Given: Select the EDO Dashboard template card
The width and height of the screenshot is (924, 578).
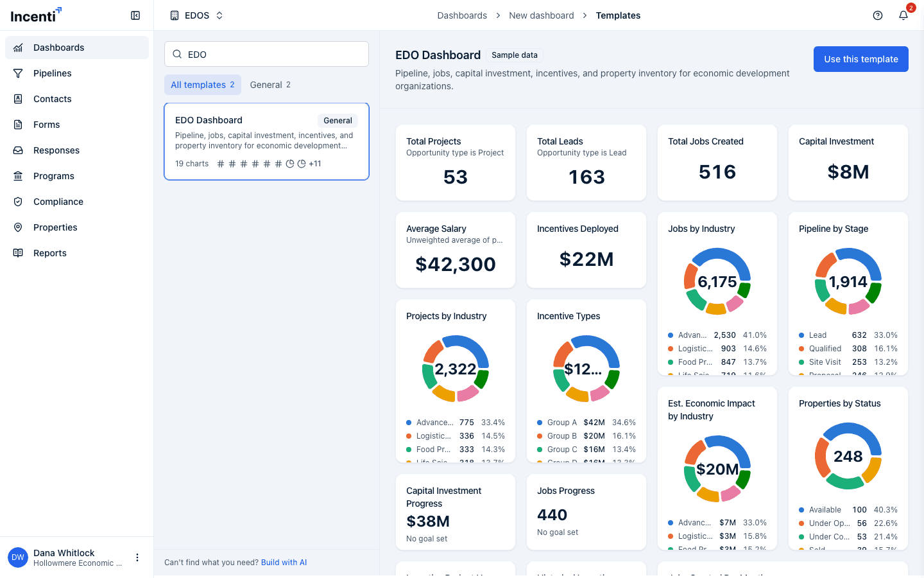Looking at the screenshot, I should [x=266, y=141].
